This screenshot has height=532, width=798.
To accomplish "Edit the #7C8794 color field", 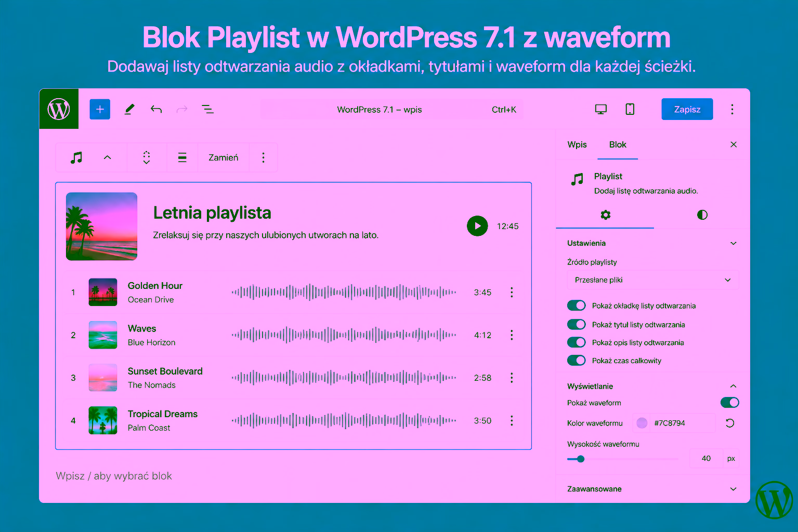I will (x=683, y=423).
